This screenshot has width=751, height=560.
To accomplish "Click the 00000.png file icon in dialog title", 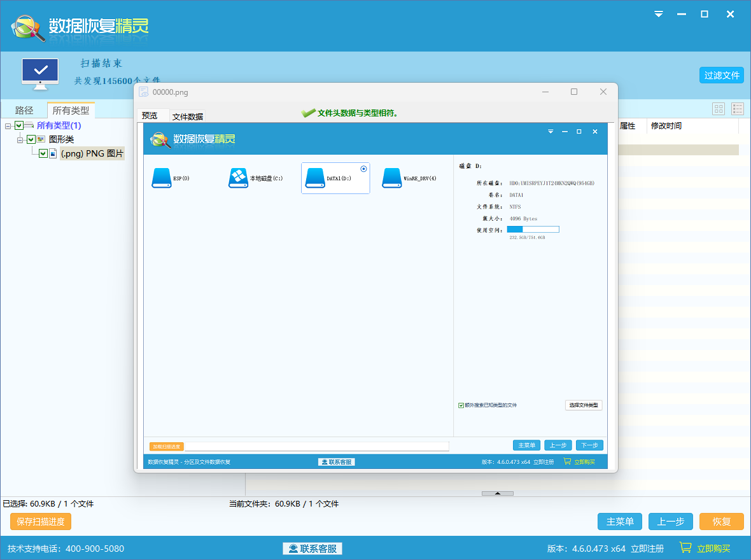I will 144,92.
